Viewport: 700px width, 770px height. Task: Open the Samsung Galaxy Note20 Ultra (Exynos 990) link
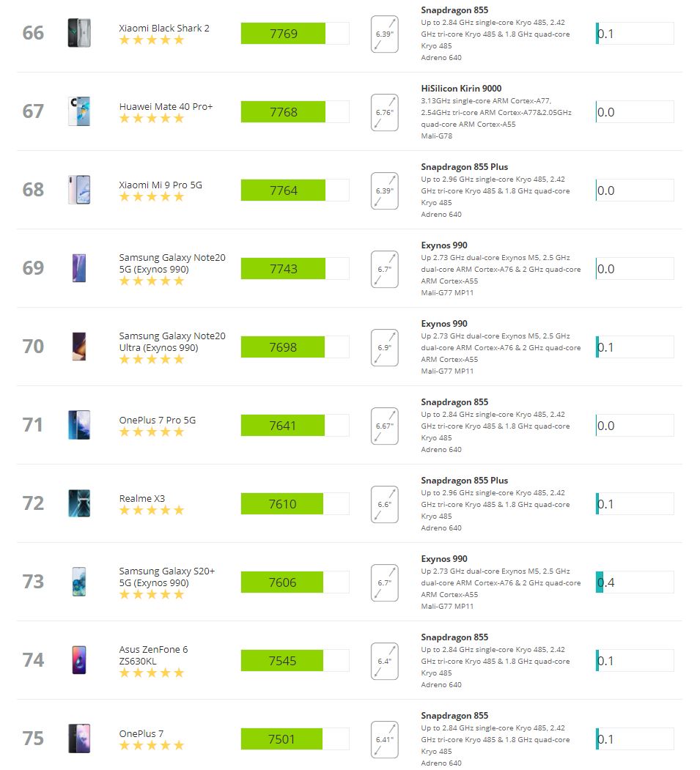pos(172,342)
